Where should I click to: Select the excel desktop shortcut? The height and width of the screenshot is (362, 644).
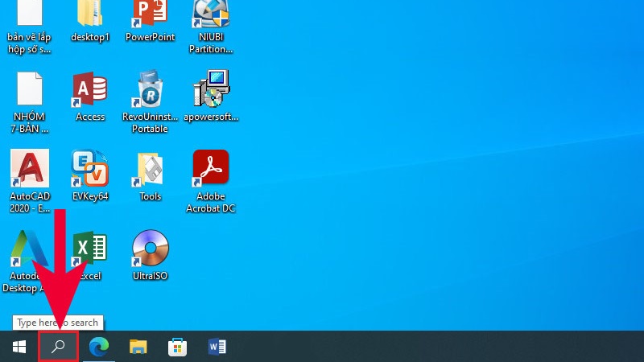90,249
